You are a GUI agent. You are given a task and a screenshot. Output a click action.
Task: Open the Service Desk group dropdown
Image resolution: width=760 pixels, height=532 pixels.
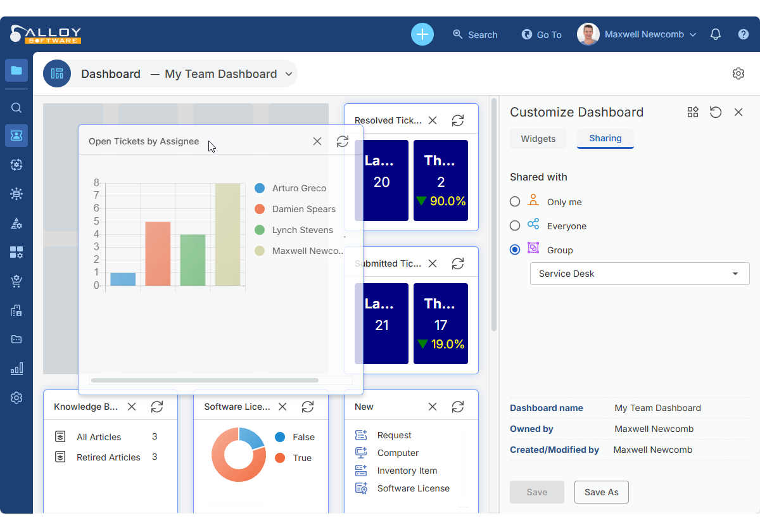coord(640,274)
